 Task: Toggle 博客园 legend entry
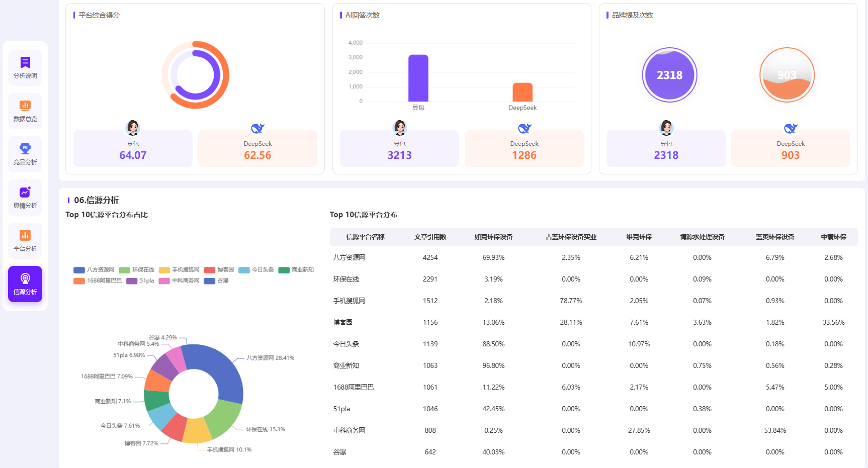pyautogui.click(x=219, y=270)
